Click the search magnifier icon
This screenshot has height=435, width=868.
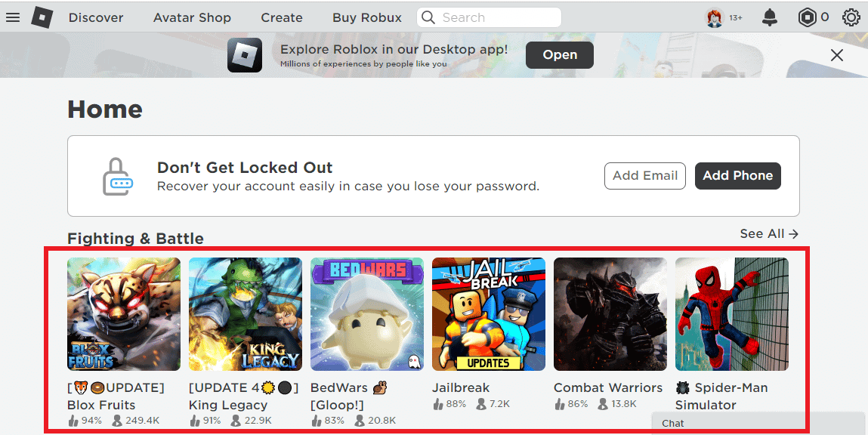coord(428,17)
